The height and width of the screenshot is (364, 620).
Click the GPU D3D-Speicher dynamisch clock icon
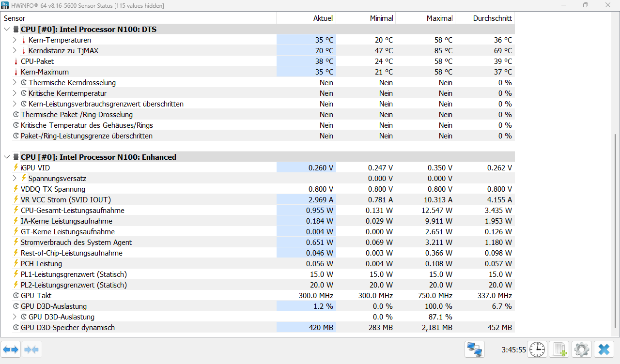(16, 328)
